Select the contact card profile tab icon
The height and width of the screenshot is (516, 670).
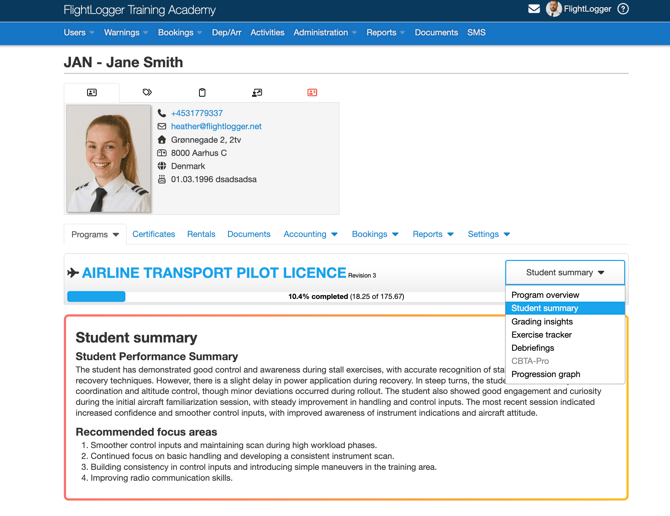92,92
